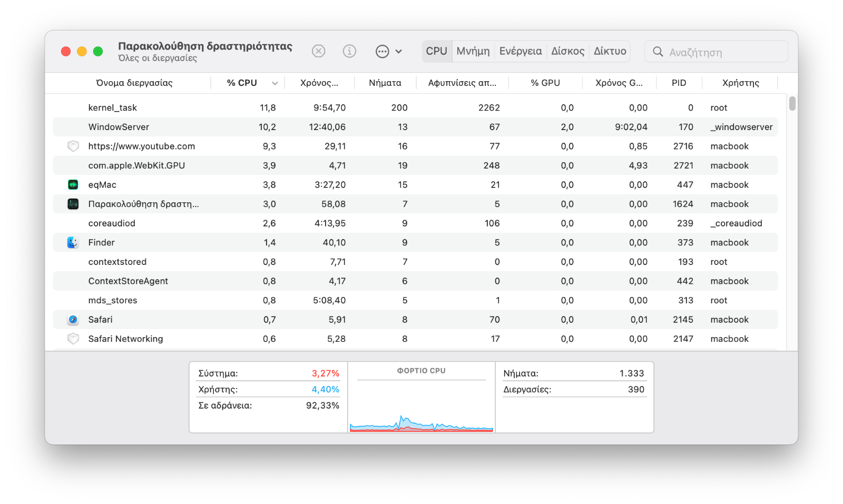Select the com.apple.WebKit.GPU process
This screenshot has height=504, width=843.
tap(136, 165)
